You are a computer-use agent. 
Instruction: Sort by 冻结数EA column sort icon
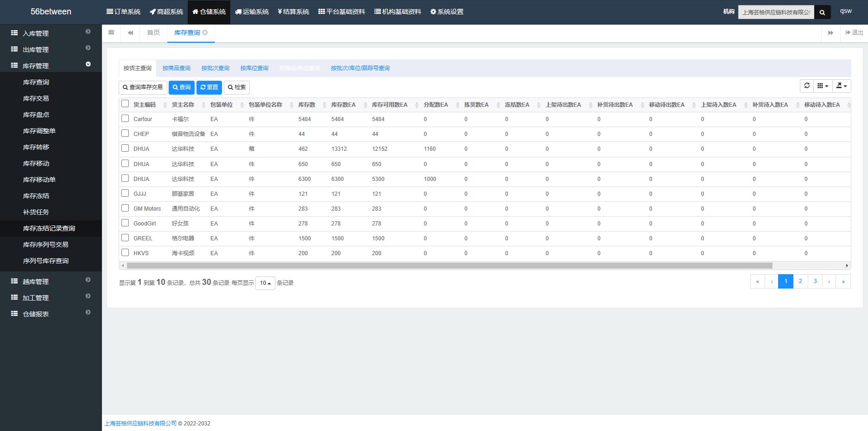[x=539, y=105]
